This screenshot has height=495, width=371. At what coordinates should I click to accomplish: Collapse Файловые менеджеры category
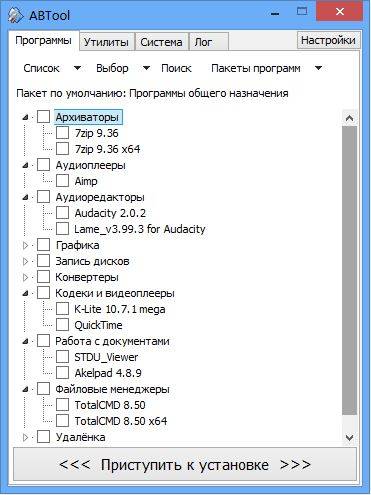(25, 389)
